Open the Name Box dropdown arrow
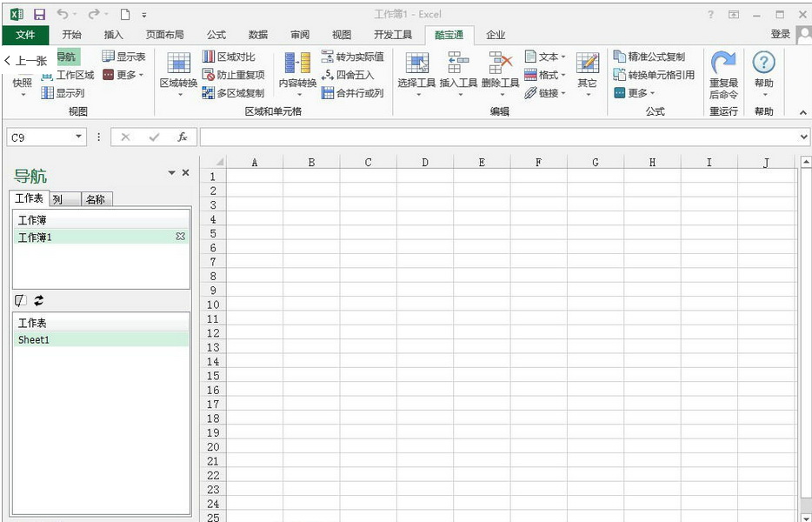Image resolution: width=812 pixels, height=522 pixels. 79,137
